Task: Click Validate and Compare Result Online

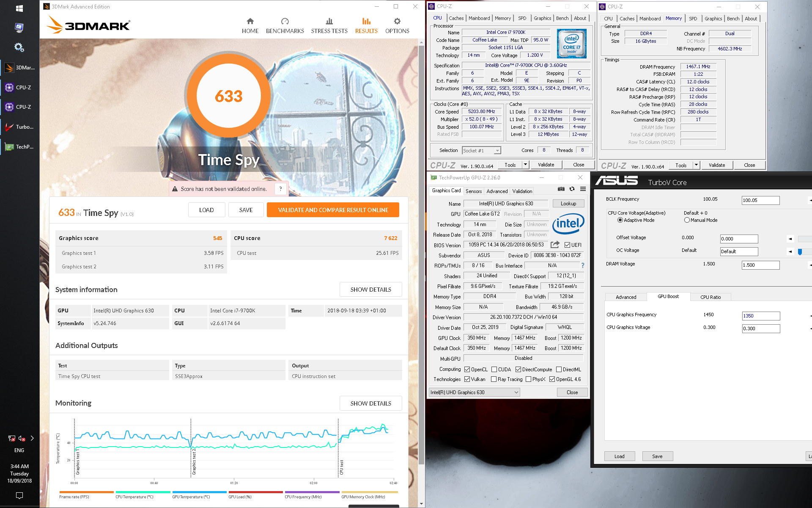Action: click(x=333, y=210)
